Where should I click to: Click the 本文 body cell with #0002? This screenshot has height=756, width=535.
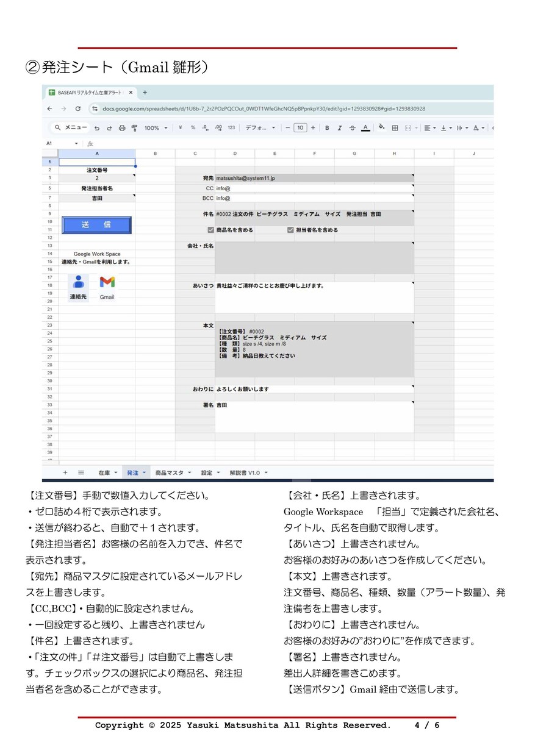314,349
